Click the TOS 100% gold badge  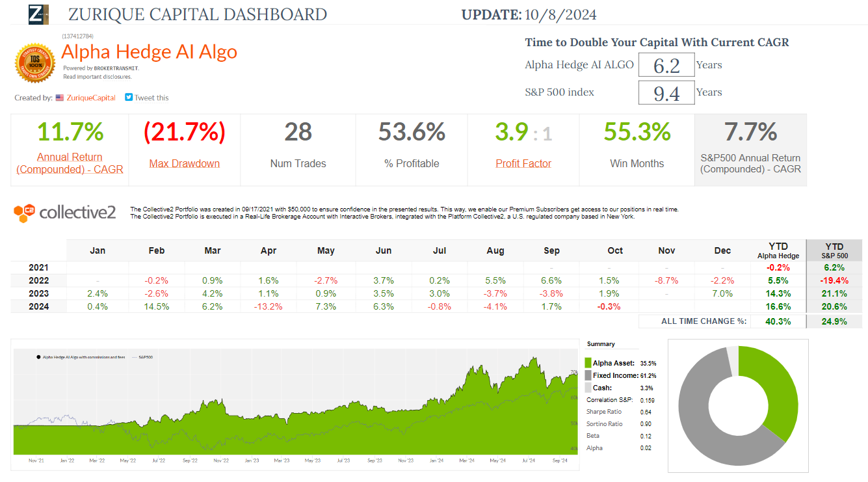click(35, 62)
